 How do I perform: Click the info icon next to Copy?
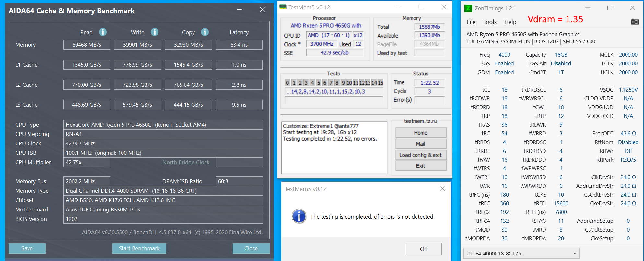[x=205, y=32]
